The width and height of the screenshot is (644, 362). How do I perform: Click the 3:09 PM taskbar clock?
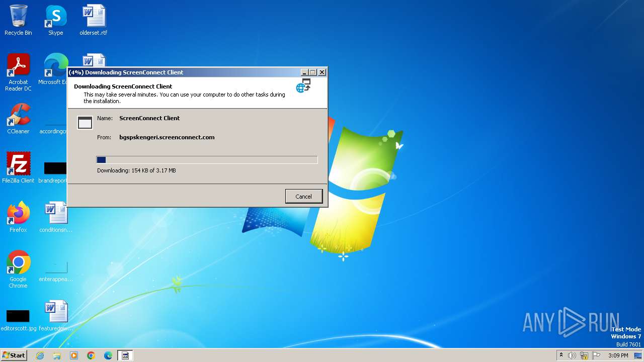(618, 355)
